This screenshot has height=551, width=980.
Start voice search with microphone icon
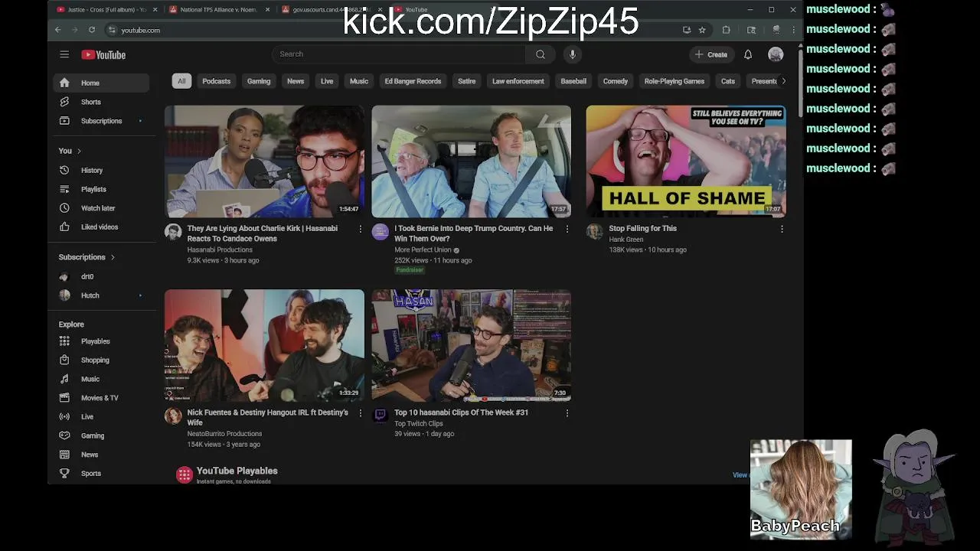pos(572,54)
